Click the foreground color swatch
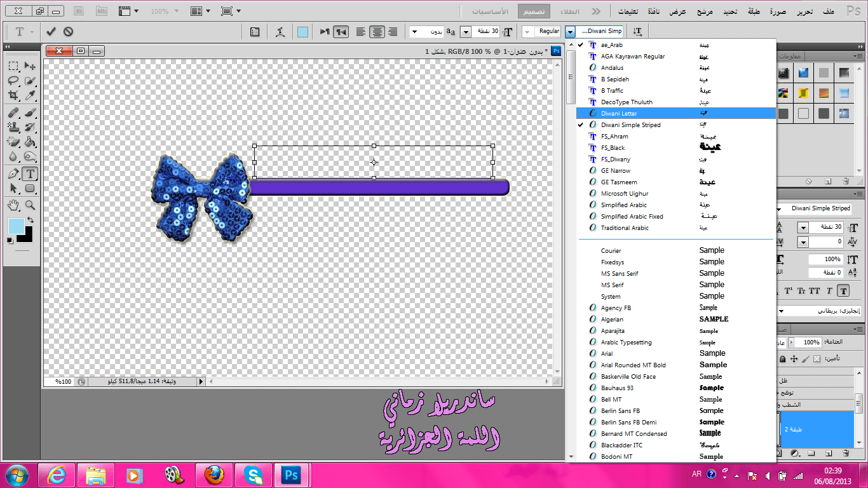Viewport: 868px width, 488px height. 16,226
